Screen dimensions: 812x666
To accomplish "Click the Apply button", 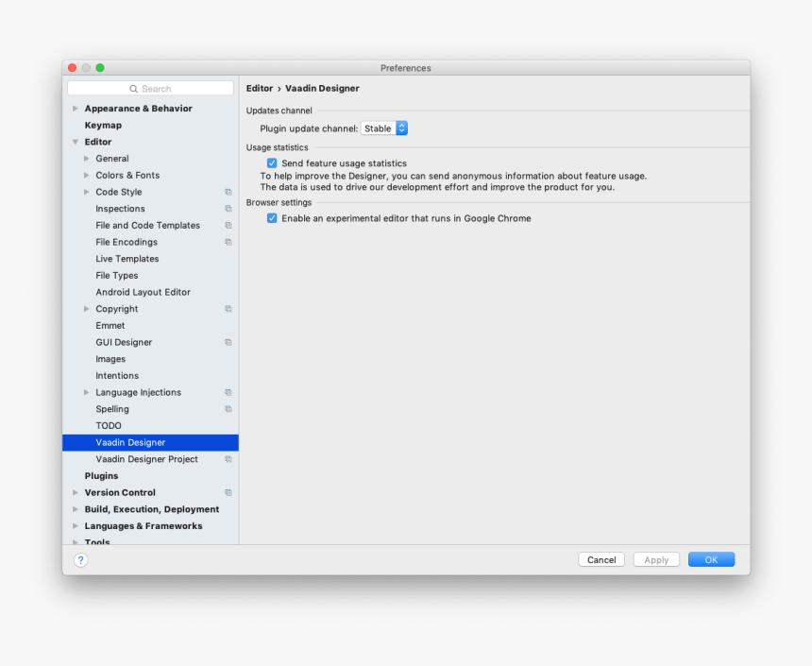I will click(656, 560).
